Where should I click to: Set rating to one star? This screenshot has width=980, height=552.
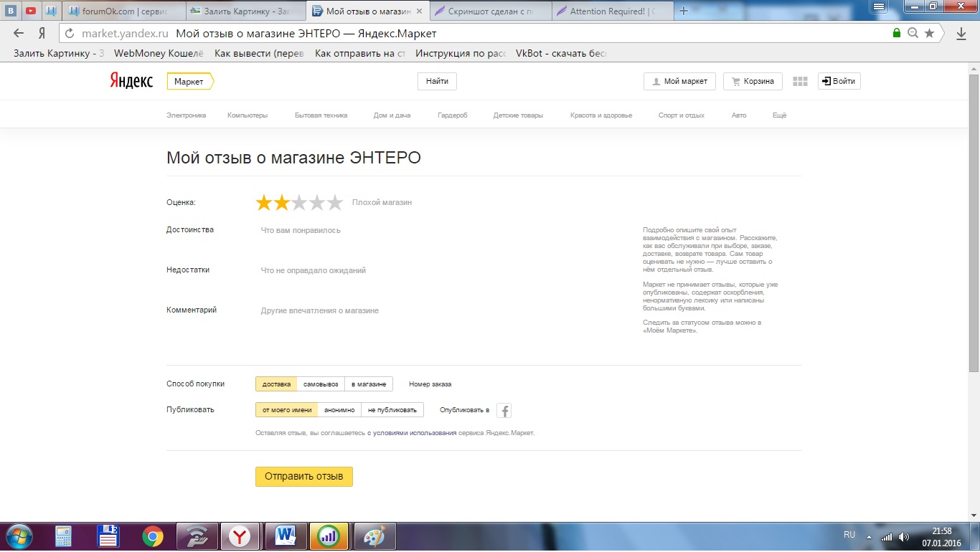coord(264,203)
